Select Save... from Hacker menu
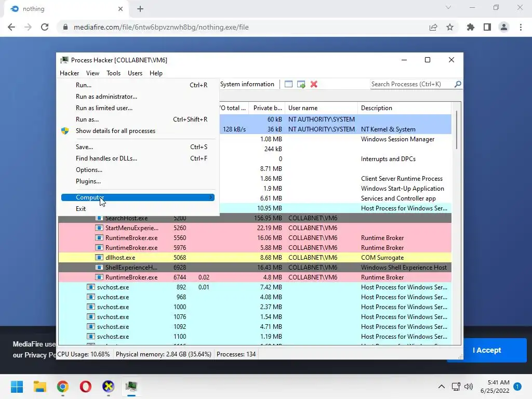Screen dimensions: 532x399 [x=138, y=147]
